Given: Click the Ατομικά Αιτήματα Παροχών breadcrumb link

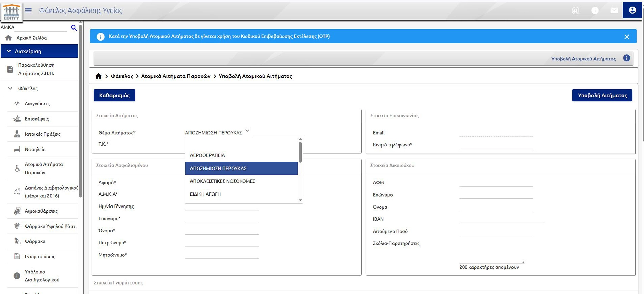Looking at the screenshot, I should tap(176, 76).
